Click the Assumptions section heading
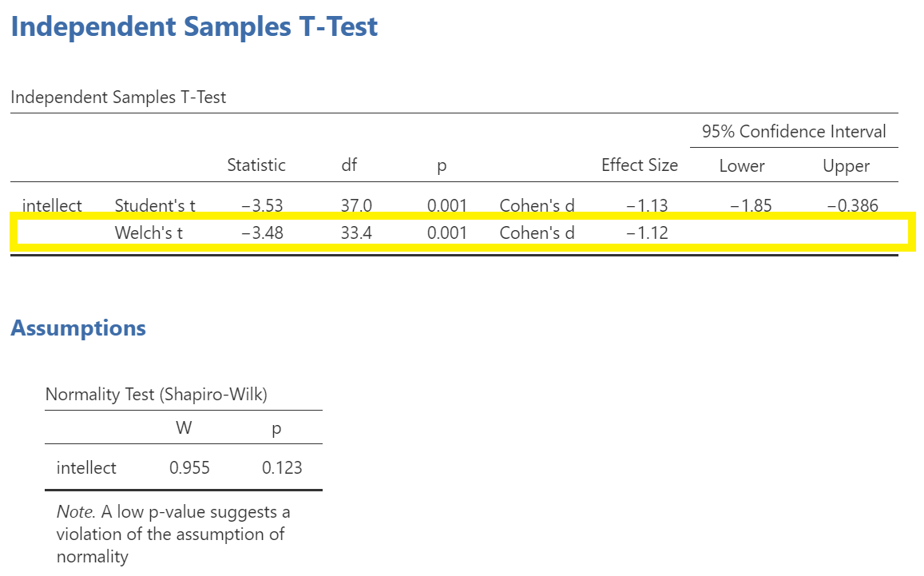The height and width of the screenshot is (576, 924). tap(78, 328)
